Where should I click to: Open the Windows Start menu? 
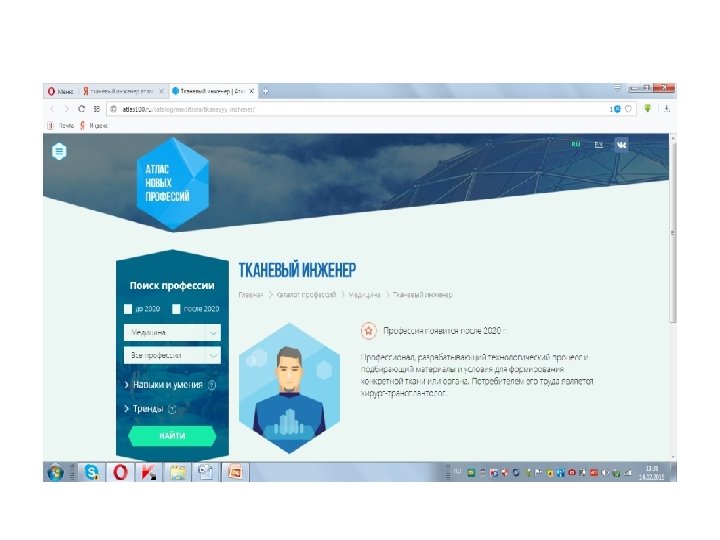pos(56,472)
